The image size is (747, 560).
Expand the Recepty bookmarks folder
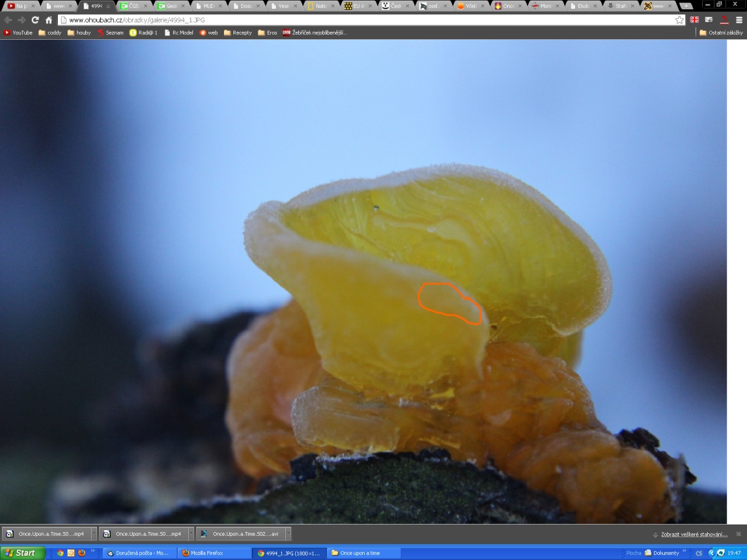tap(238, 32)
